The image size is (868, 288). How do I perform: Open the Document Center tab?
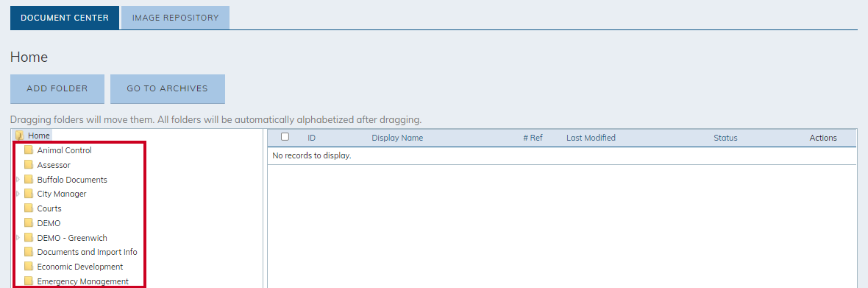tap(64, 18)
